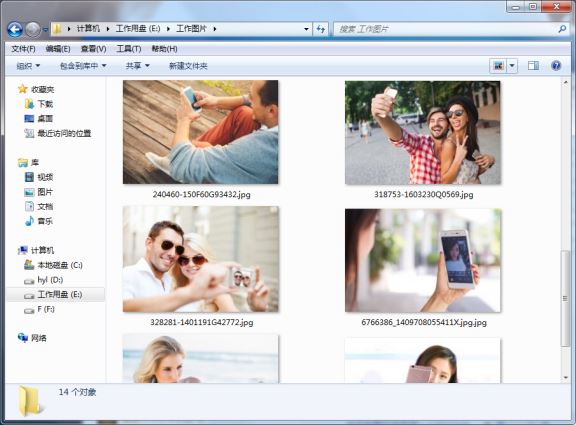Image resolution: width=576 pixels, height=425 pixels.
Task: Open the 包含到库中 dropdown
Action: [83, 66]
